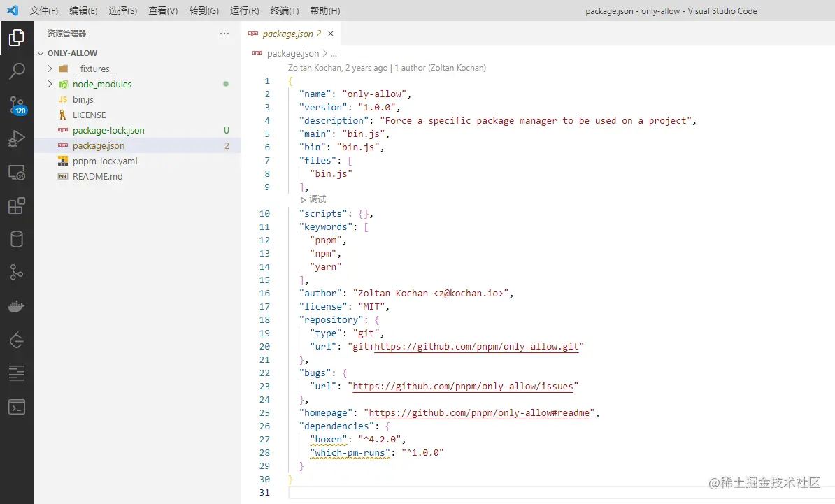Open Source Control with 120 badge
Image resolution: width=835 pixels, height=504 pixels.
point(17,106)
